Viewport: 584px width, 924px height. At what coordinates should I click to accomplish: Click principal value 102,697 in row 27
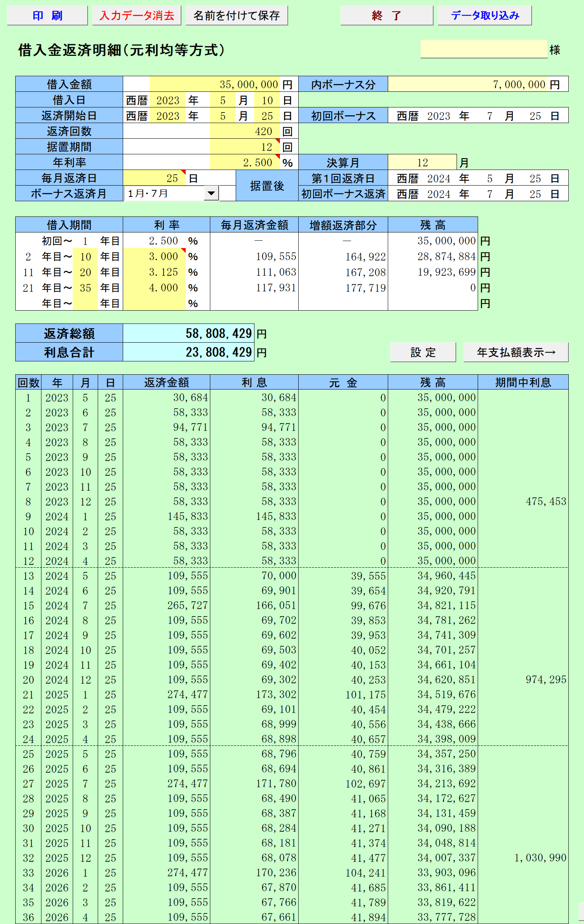pos(365,783)
